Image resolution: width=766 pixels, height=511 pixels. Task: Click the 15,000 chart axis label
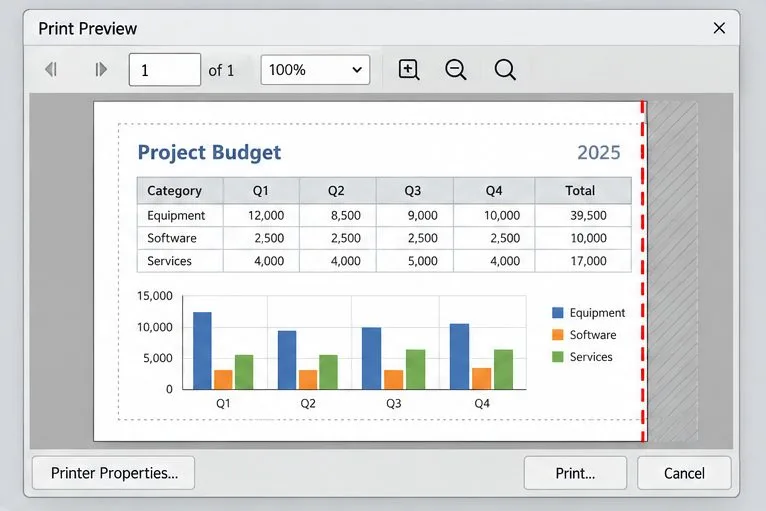point(154,296)
